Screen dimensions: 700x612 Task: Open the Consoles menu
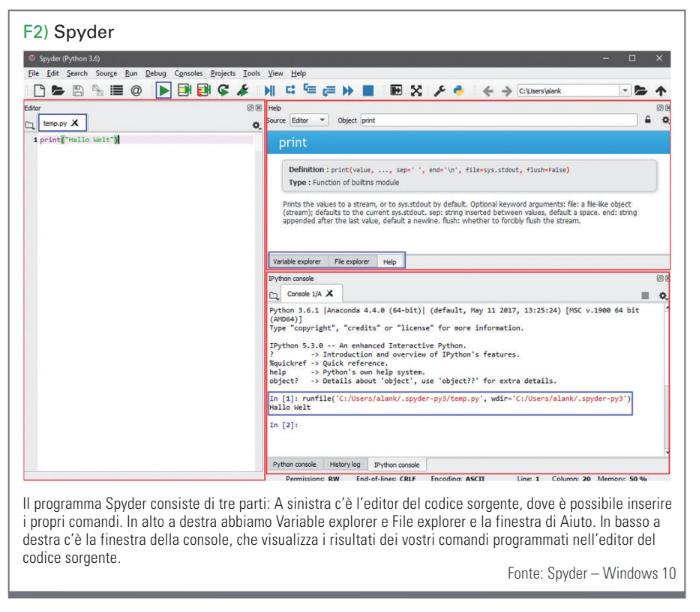(x=188, y=73)
